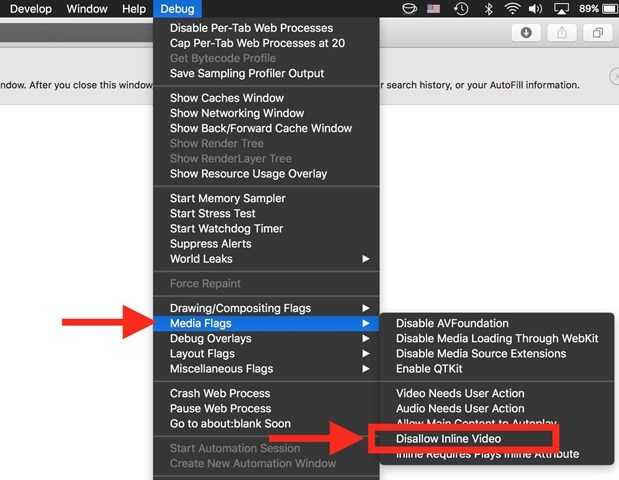Expand Drawing/Compositing Flags submenu
The height and width of the screenshot is (480, 619).
tap(266, 308)
